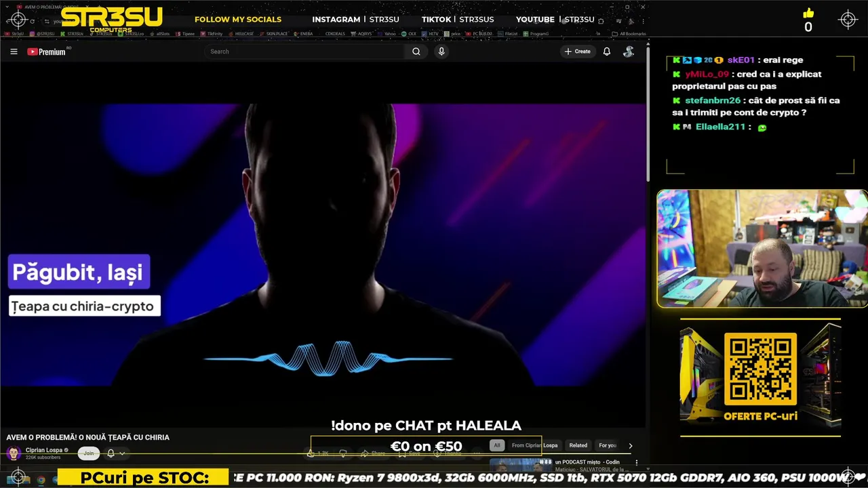Click the Chrome icon in the taskbar

click(41, 480)
